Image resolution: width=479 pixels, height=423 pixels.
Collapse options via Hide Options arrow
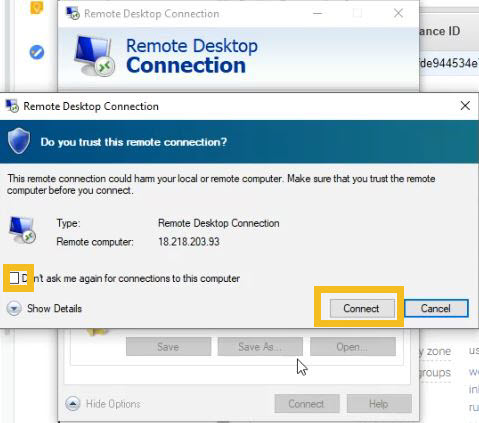[x=73, y=404]
